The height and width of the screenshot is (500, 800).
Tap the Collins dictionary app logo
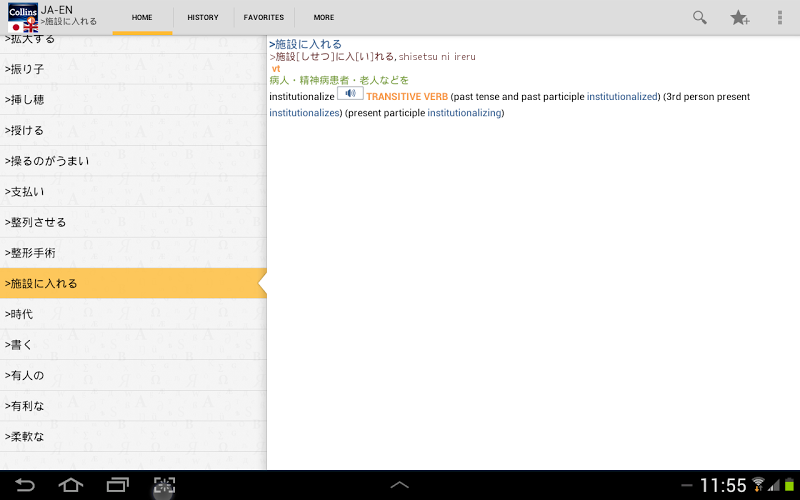coord(23,18)
